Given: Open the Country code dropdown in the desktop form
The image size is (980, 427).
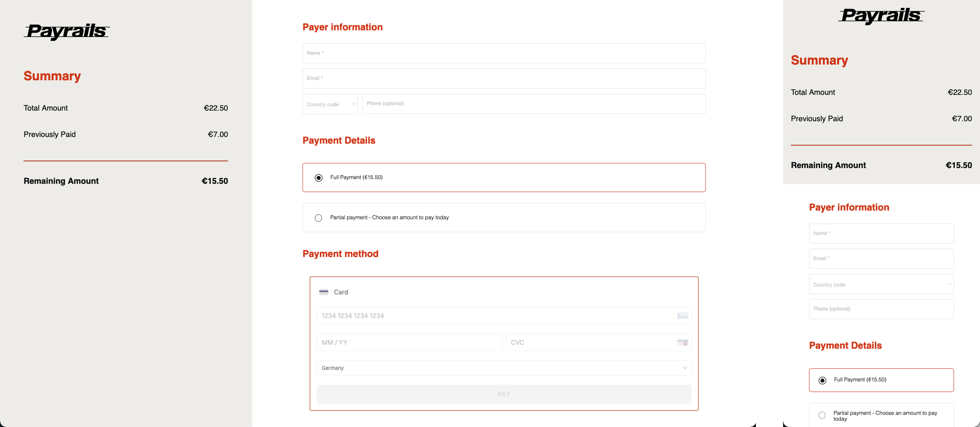Looking at the screenshot, I should [x=330, y=104].
